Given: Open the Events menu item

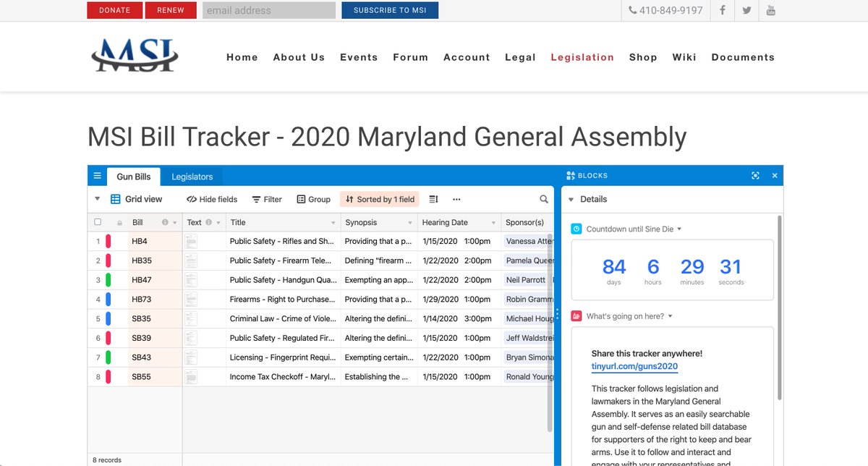Looking at the screenshot, I should point(359,57).
